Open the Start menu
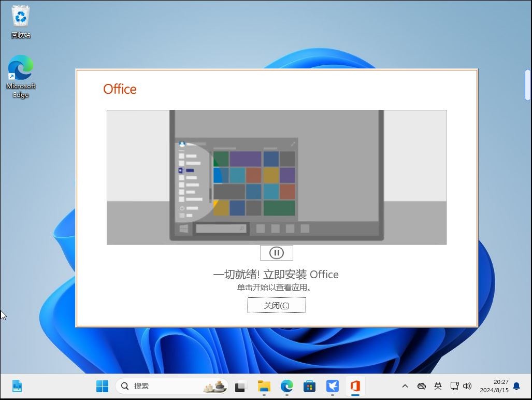Screen dimensions: 532x400 tap(102, 386)
